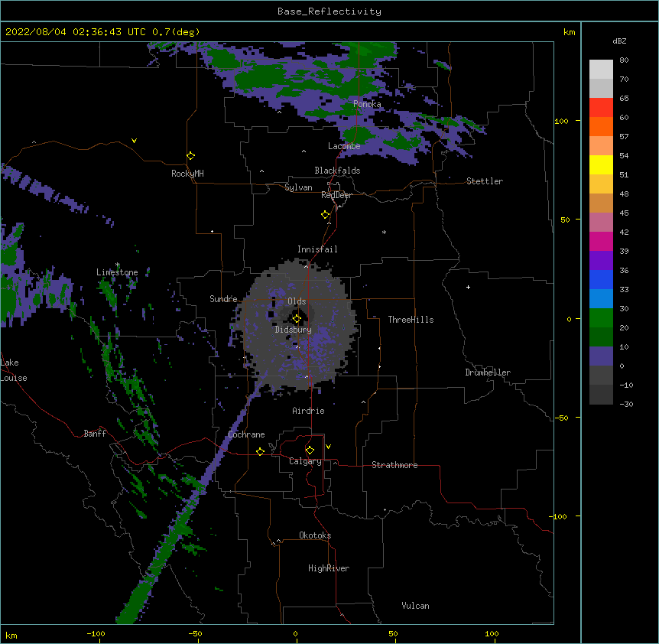The image size is (659, 644).
Task: Click the Stettler city label
Action: [x=485, y=181]
